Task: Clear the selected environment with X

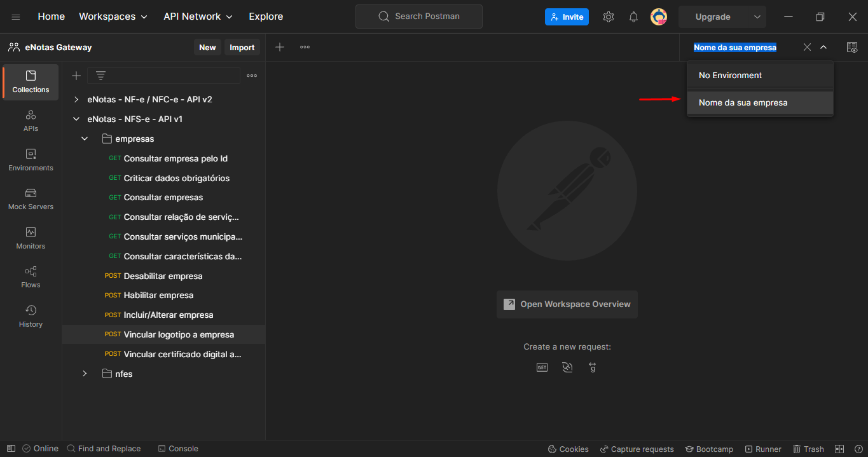Action: [x=807, y=47]
